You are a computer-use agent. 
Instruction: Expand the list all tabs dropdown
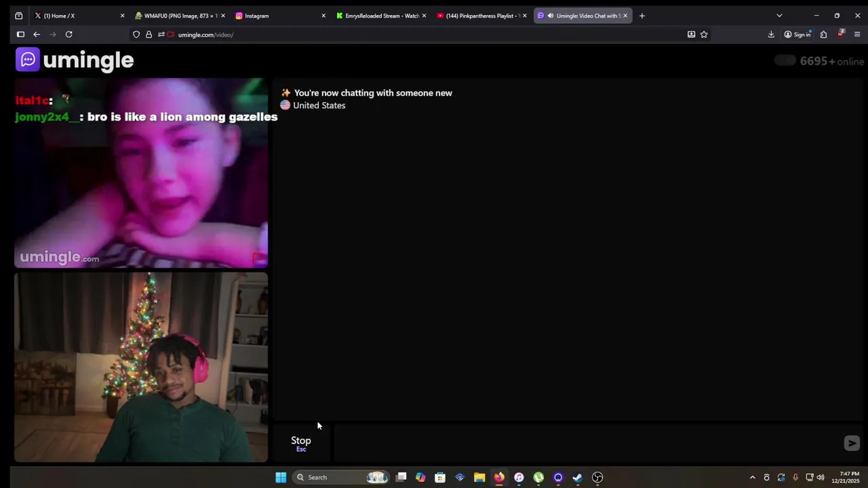click(x=779, y=16)
